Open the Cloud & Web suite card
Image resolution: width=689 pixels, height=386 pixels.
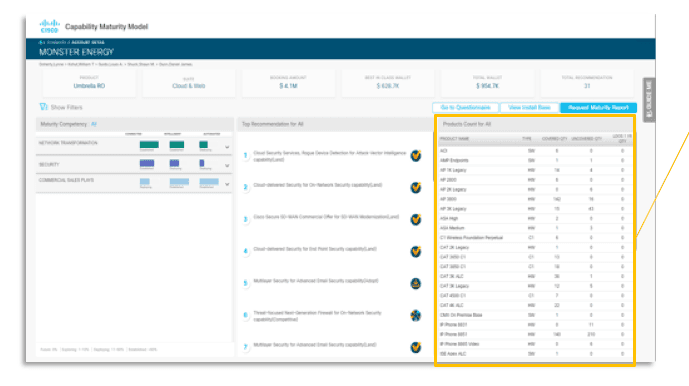pyautogui.click(x=189, y=83)
